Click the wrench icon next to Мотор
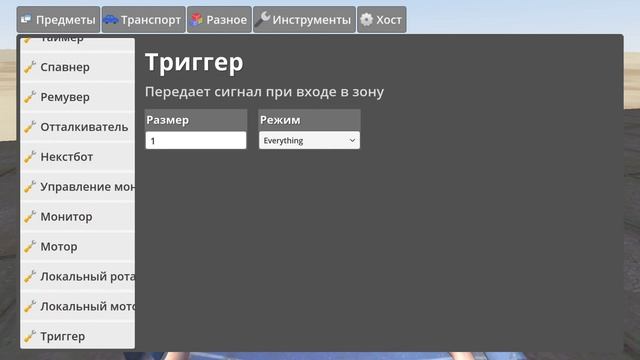Image resolution: width=640 pixels, height=360 pixels. 30,247
